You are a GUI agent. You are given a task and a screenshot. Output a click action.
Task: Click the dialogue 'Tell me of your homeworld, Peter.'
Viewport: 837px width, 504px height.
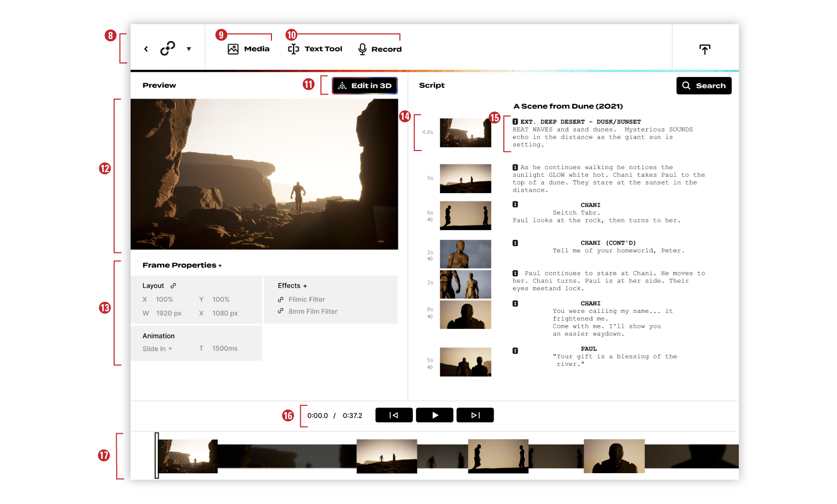pos(618,251)
